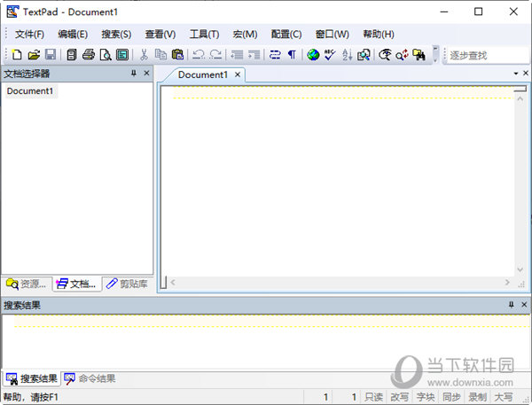Click the globe web browser icon
This screenshot has width=532, height=405.
[313, 55]
